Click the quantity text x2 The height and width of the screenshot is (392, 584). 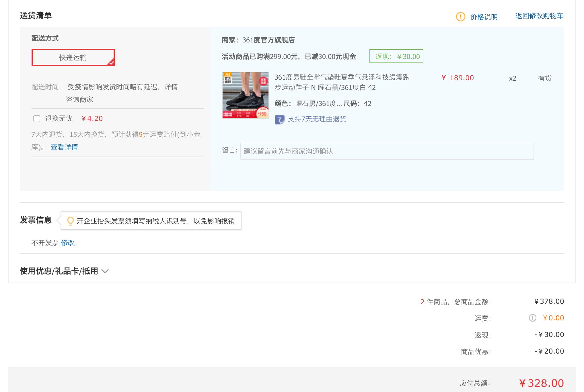coord(513,78)
